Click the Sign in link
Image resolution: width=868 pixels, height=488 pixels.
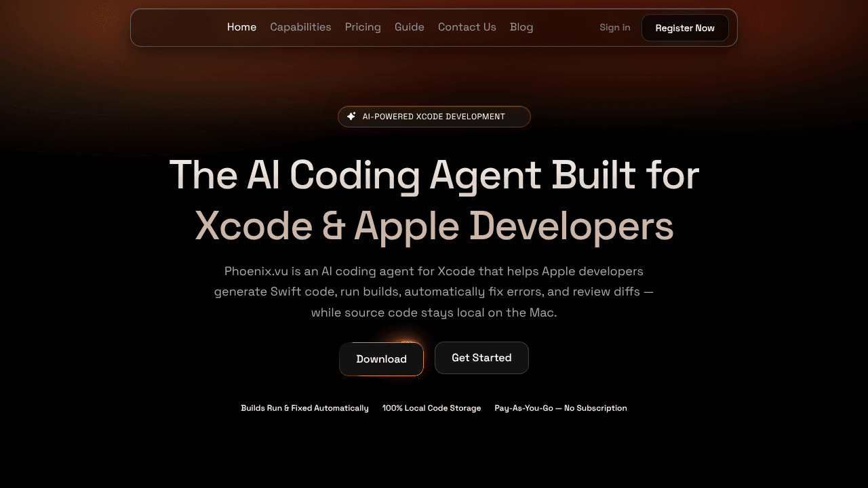point(615,28)
